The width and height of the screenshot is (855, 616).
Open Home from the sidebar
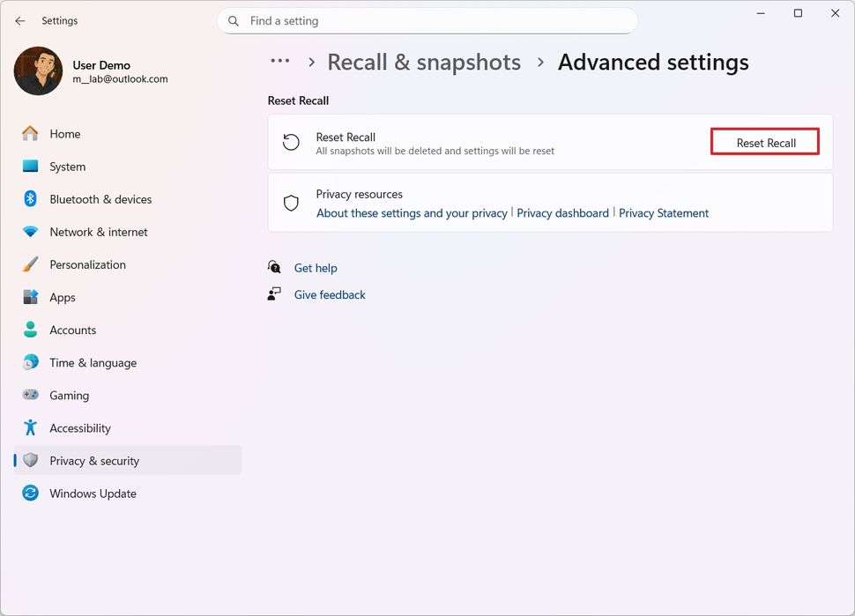[64, 133]
